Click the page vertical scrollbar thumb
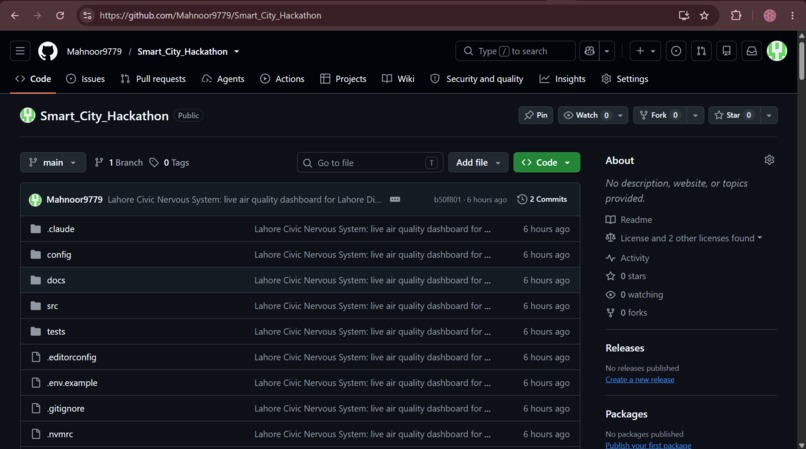The width and height of the screenshot is (806, 449). click(801, 60)
